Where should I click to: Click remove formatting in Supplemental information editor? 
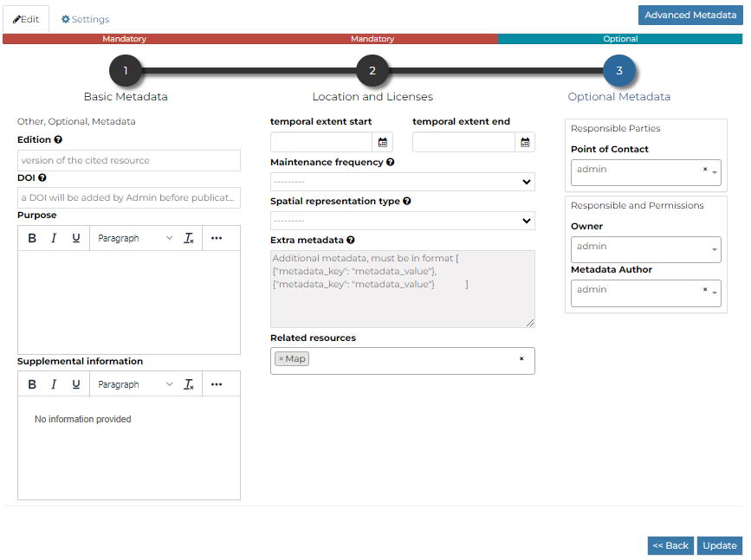(x=189, y=383)
